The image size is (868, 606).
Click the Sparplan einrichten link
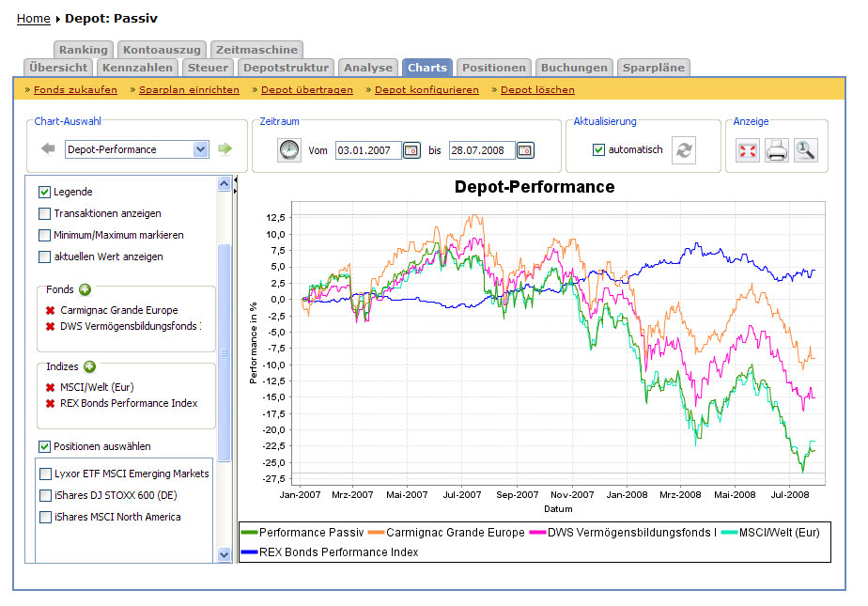click(x=189, y=90)
